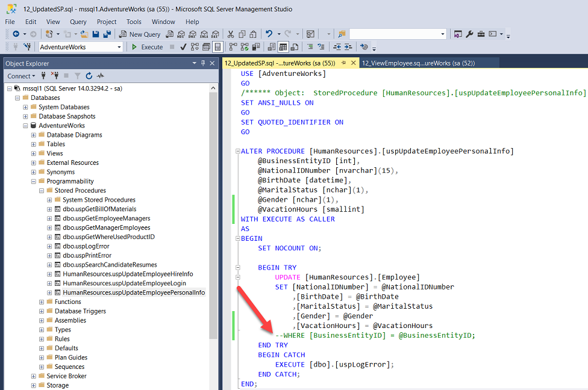Click the Decrease Indent icon

tap(337, 47)
